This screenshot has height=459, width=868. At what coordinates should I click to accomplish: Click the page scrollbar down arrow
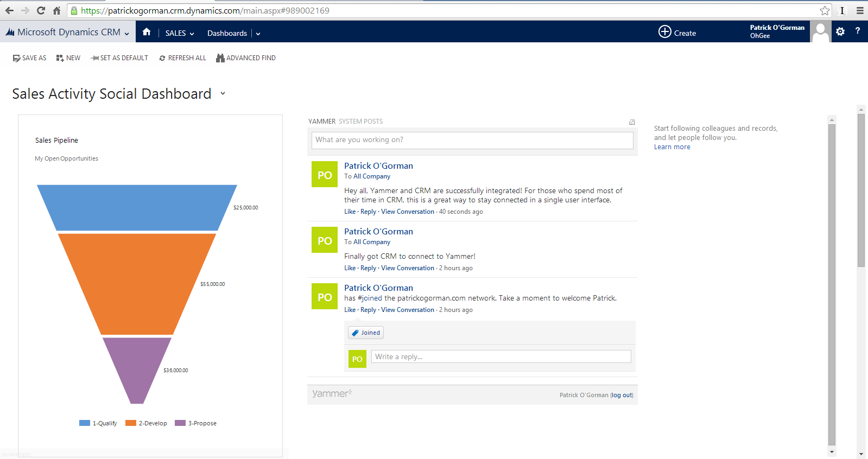tap(861, 454)
